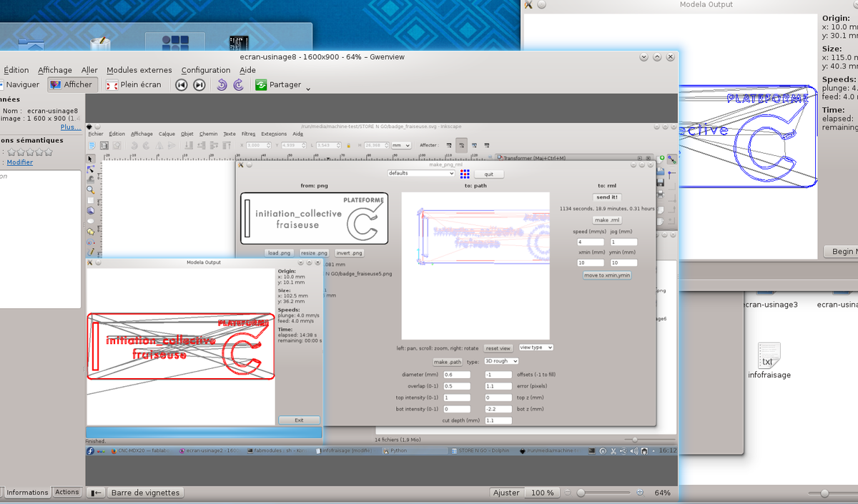Rotate image right with purple arrow
858x504 pixels.
239,84
